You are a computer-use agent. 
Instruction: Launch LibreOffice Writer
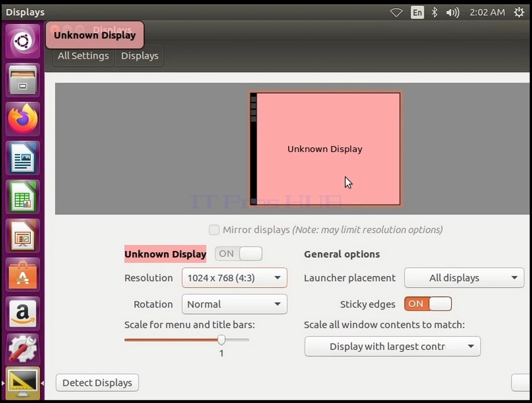[x=22, y=158]
